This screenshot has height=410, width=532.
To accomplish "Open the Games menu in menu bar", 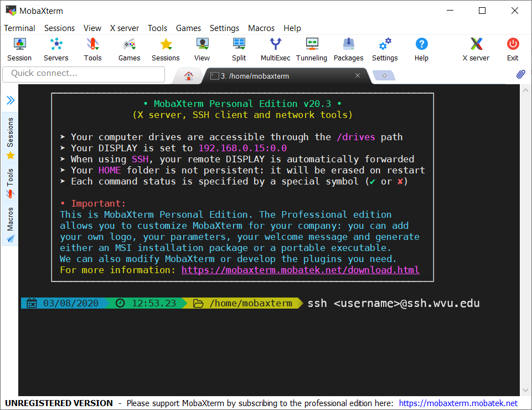I will [188, 28].
